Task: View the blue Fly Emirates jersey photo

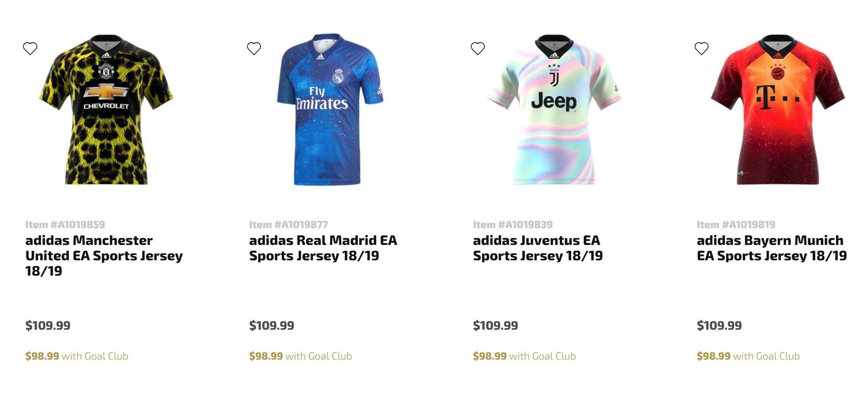Action: coord(329,110)
